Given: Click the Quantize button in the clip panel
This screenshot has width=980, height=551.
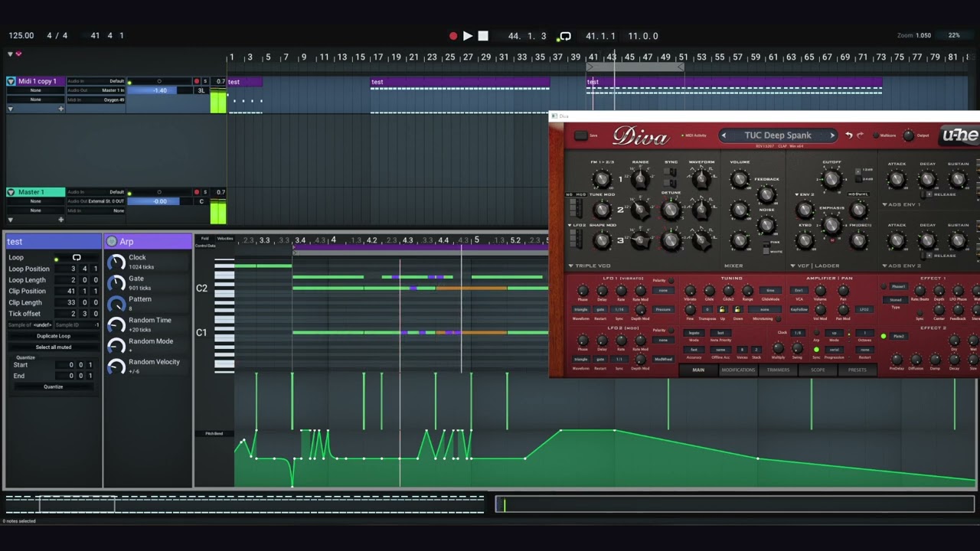Looking at the screenshot, I should coord(52,386).
